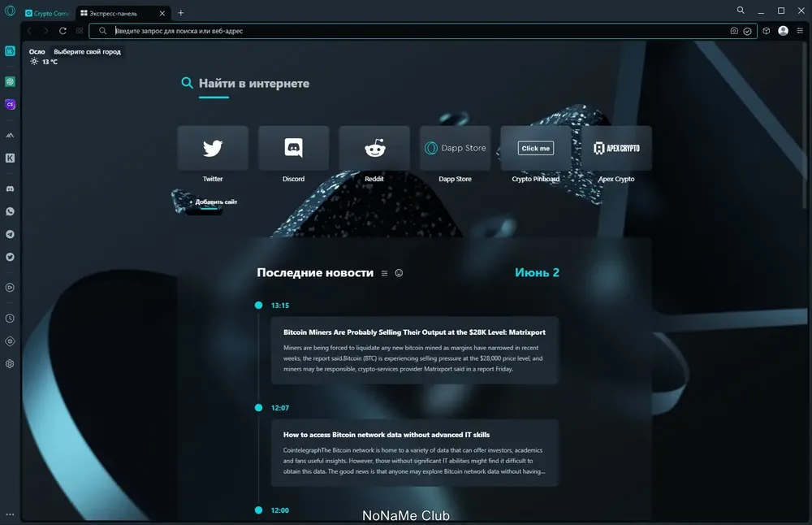Click the 12:00 timeline marker
The image size is (812, 525).
258,510
